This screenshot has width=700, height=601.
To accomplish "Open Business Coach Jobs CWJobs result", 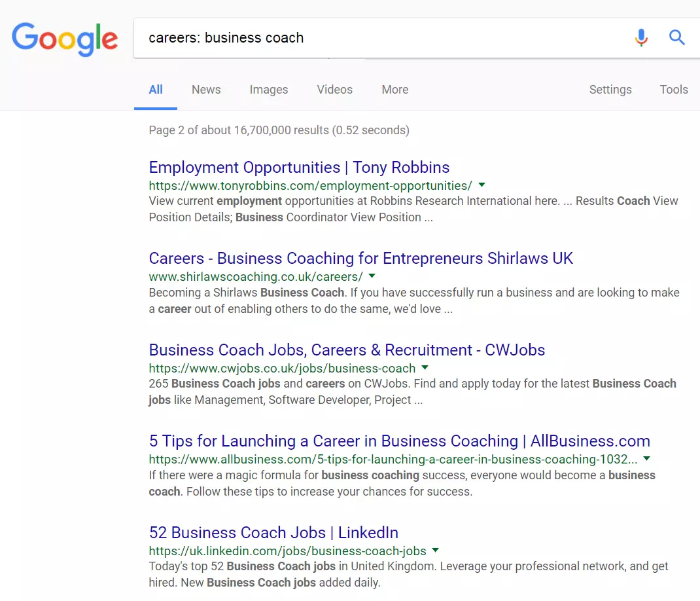I will tap(347, 350).
